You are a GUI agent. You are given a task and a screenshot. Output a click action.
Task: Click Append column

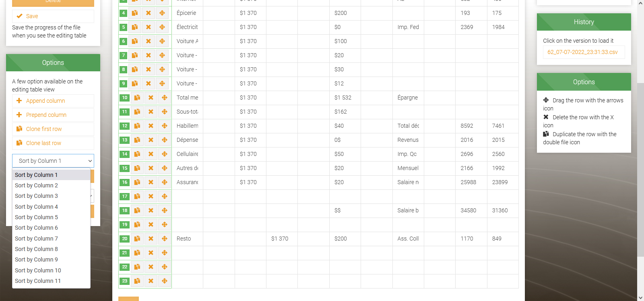45,101
